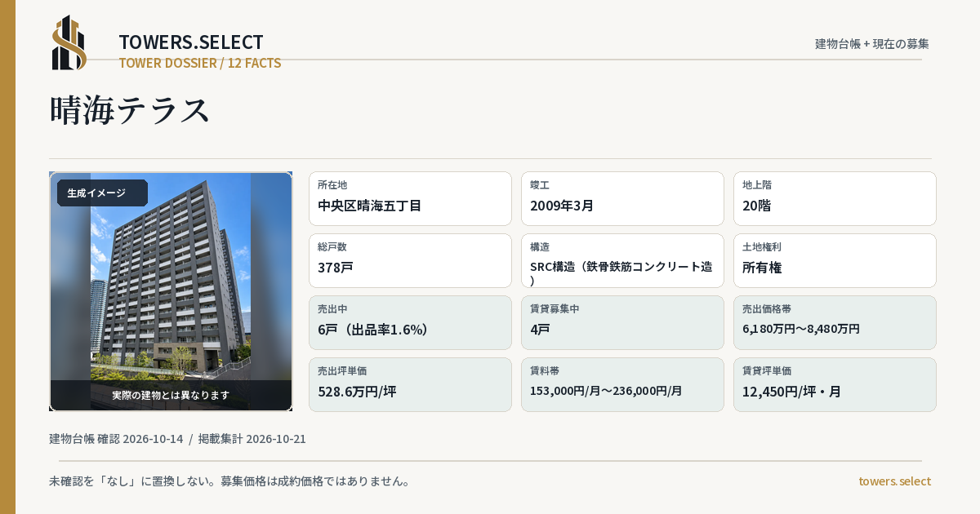Viewport: 980px width, 514px height.
Task: Select the 賃料帯 card 153,000円/月〜236,000円/月
Action: click(x=622, y=384)
